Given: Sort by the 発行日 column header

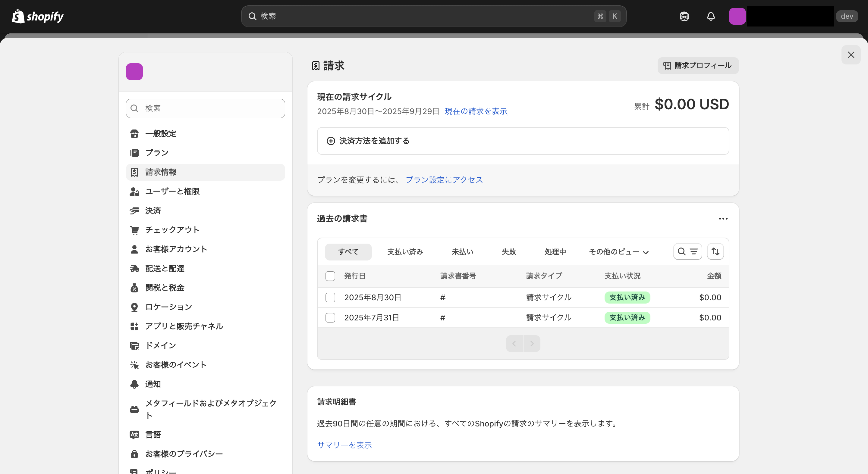Looking at the screenshot, I should [354, 276].
